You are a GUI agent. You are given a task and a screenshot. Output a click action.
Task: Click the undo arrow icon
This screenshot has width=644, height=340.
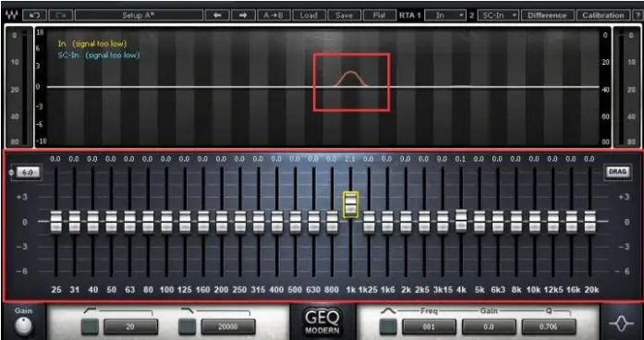coord(35,16)
